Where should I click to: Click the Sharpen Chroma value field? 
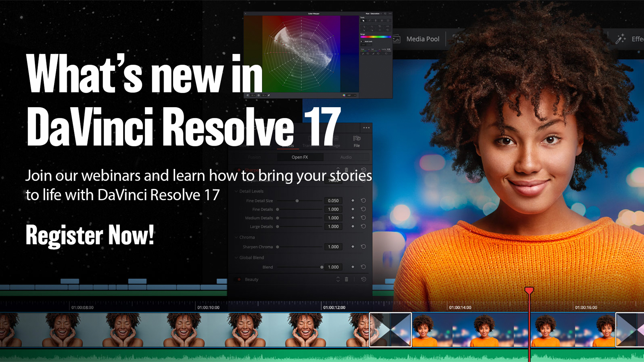(333, 247)
